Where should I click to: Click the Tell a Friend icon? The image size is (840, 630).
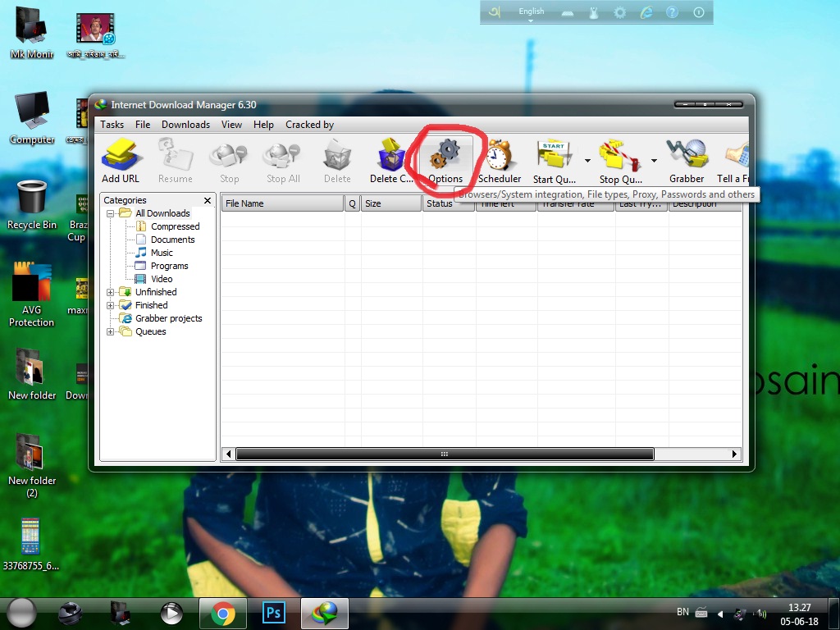(x=733, y=161)
